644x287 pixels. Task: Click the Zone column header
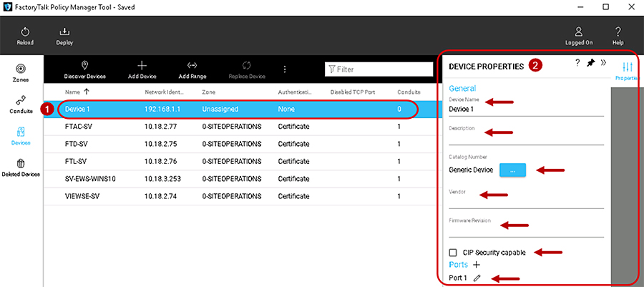(x=209, y=92)
